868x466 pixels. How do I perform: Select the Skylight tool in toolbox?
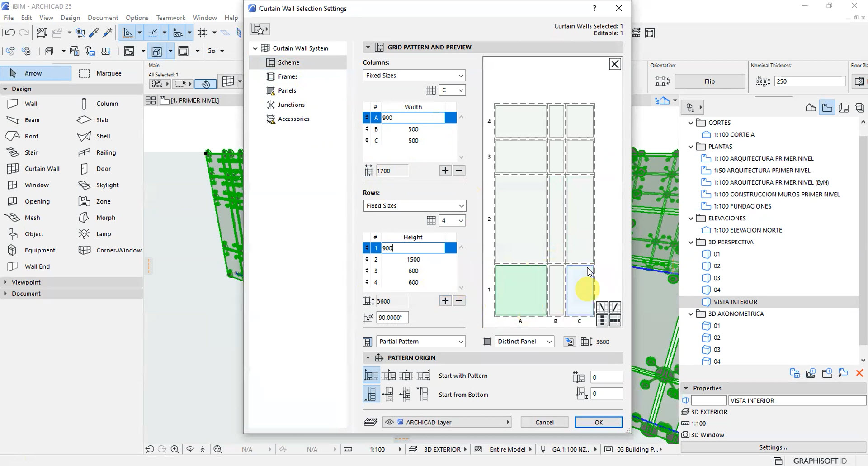pos(107,185)
